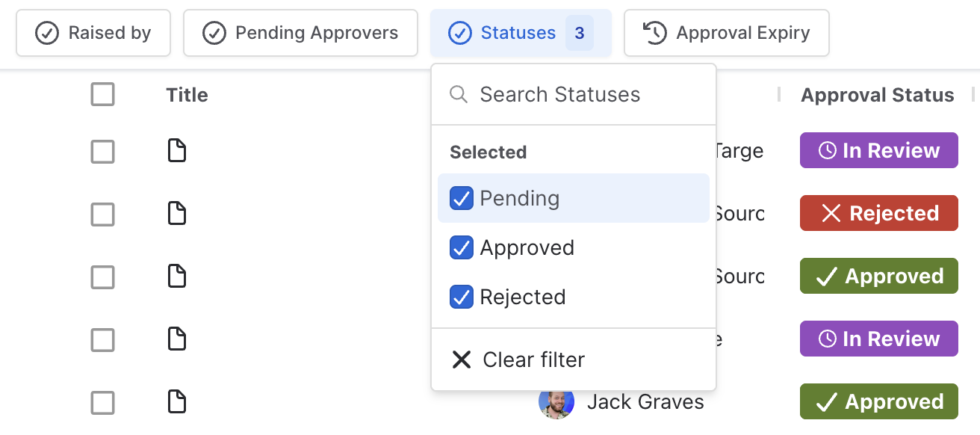The image size is (980, 435).
Task: Uncheck the Pending status checkbox
Action: coord(462,199)
